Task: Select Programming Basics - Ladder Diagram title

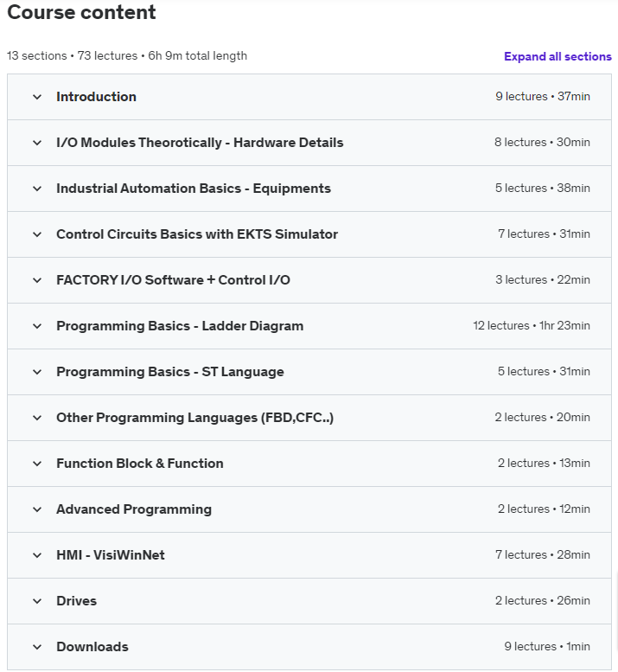Action: click(x=180, y=326)
